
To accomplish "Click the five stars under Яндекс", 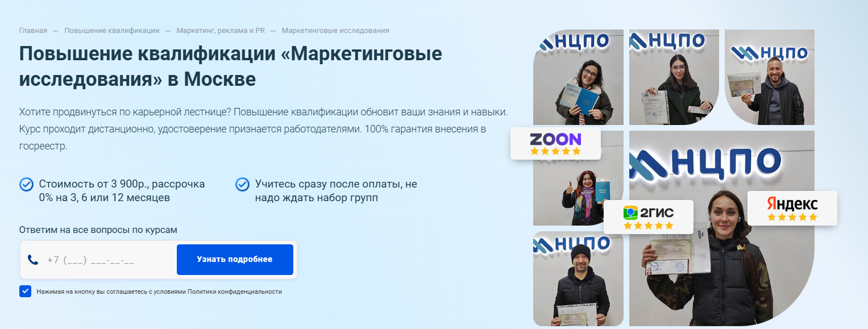I will [792, 217].
